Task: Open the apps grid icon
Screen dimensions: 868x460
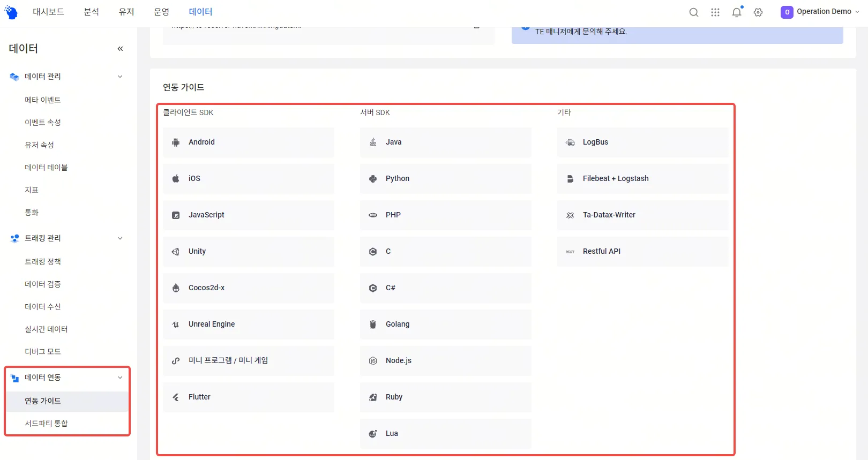Action: pos(715,12)
